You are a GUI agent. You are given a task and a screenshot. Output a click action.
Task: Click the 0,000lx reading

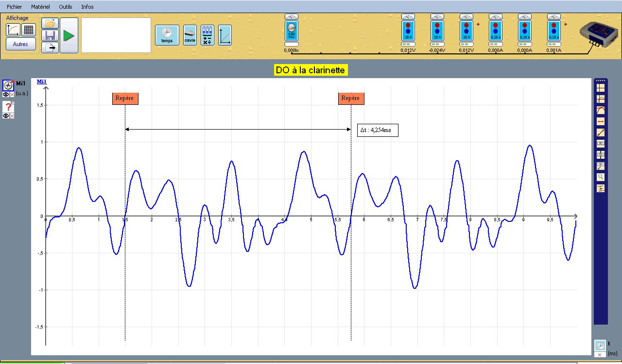pyautogui.click(x=292, y=50)
